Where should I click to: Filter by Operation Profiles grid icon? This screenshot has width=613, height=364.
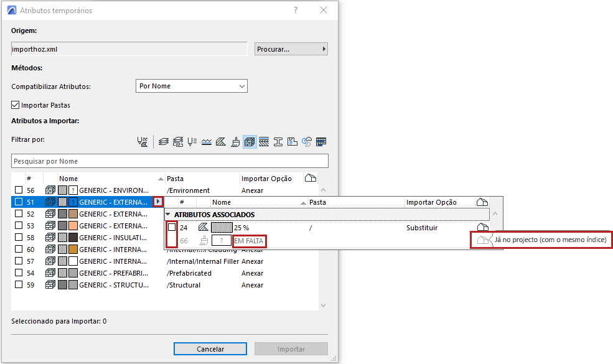(321, 141)
